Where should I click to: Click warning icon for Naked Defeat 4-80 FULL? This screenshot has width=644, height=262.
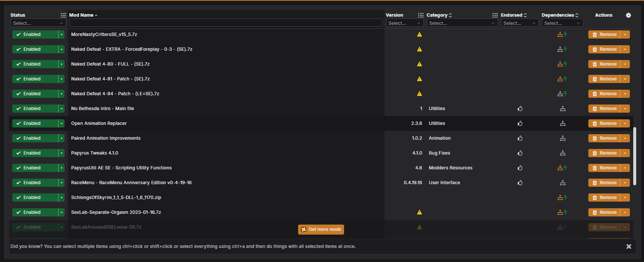[419, 64]
